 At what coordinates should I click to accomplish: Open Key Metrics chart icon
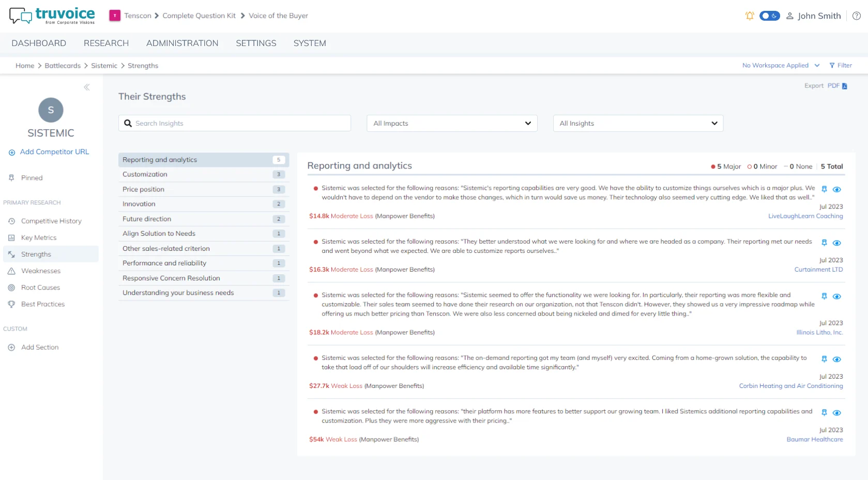[x=11, y=238]
